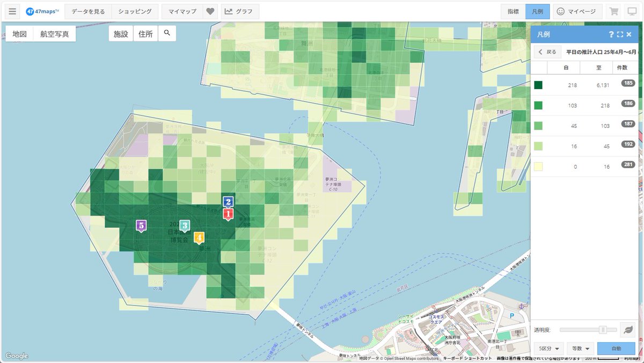Go back with 戻る button

(x=547, y=52)
